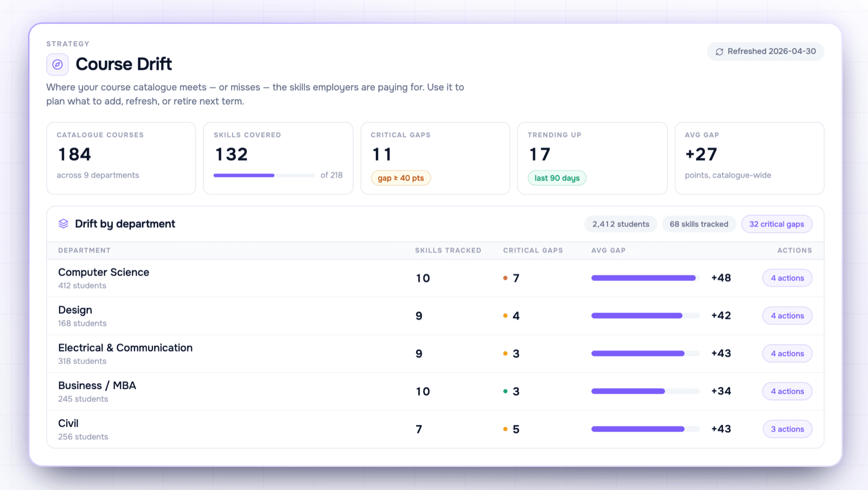Select the 68 skills tracked chip
868x490 pixels.
click(x=699, y=224)
